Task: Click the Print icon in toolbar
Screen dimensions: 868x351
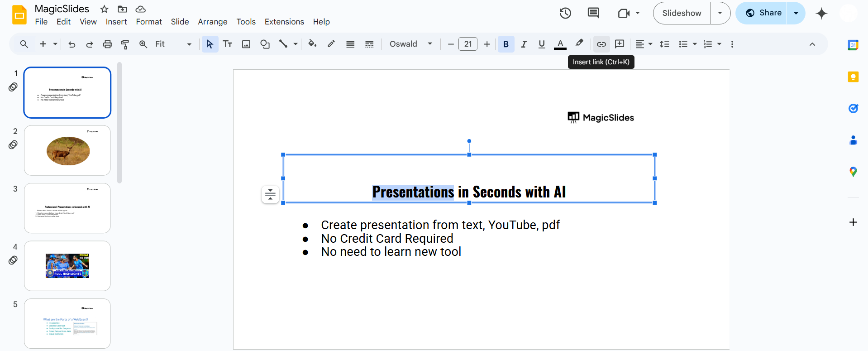Action: pos(107,44)
